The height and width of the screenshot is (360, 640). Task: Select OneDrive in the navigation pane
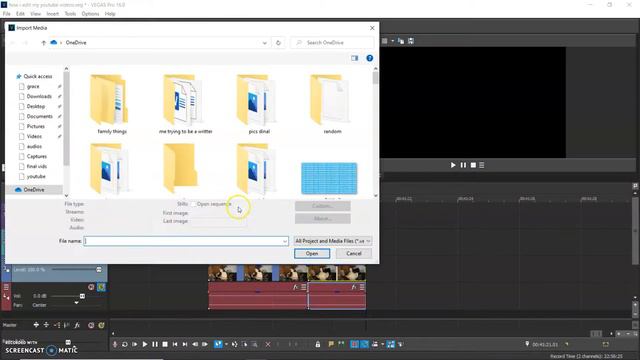[x=34, y=190]
